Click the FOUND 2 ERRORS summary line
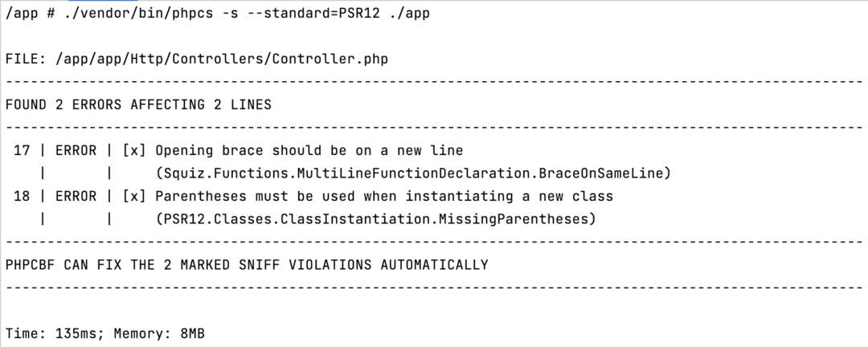Screen dimensions: 868x347 (x=138, y=104)
